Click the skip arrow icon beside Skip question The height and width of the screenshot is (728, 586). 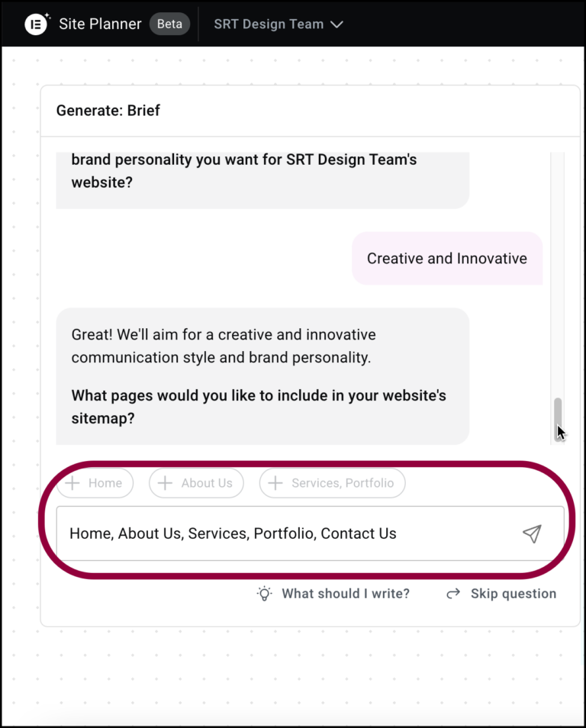[x=453, y=593]
